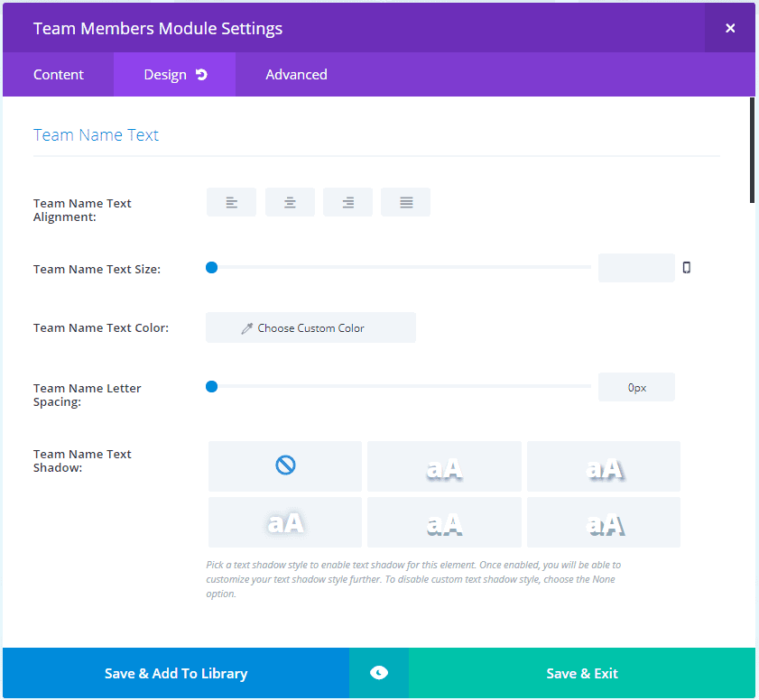The height and width of the screenshot is (700, 759).
Task: Switch to the Advanced tab
Action: (296, 75)
